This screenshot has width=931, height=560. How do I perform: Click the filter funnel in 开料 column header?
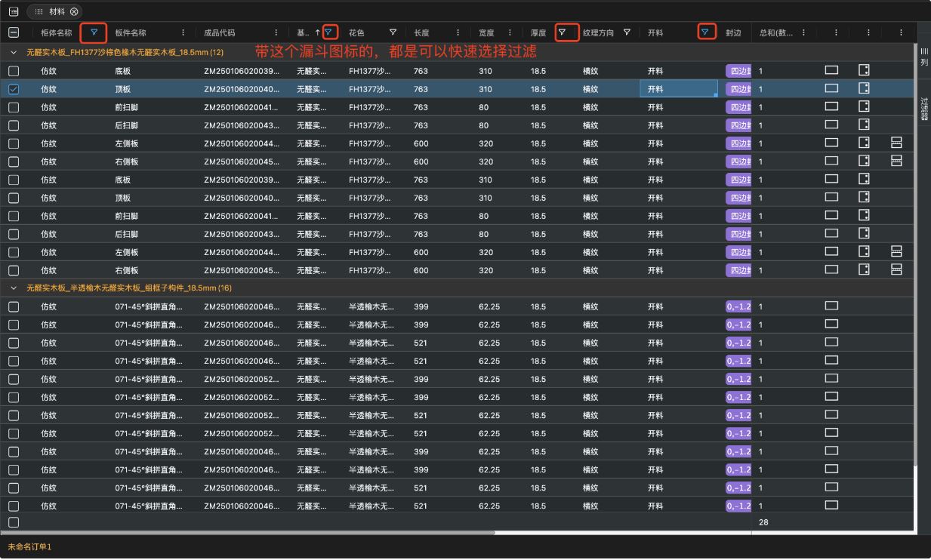[704, 32]
